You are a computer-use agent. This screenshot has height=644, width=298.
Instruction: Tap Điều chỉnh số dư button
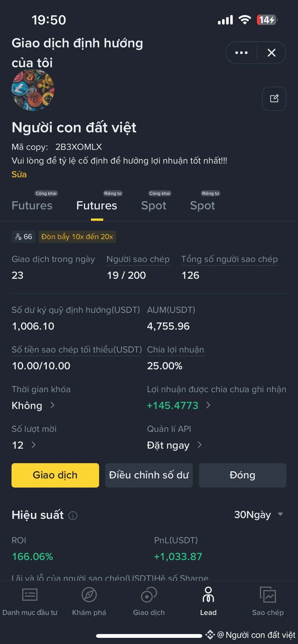(149, 475)
